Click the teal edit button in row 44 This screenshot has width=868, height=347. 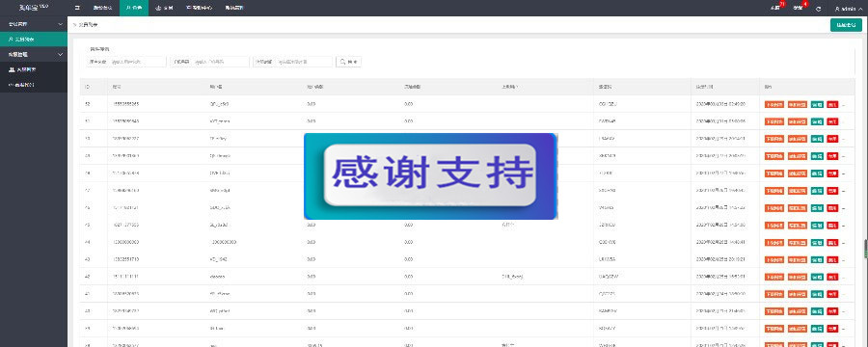click(817, 242)
